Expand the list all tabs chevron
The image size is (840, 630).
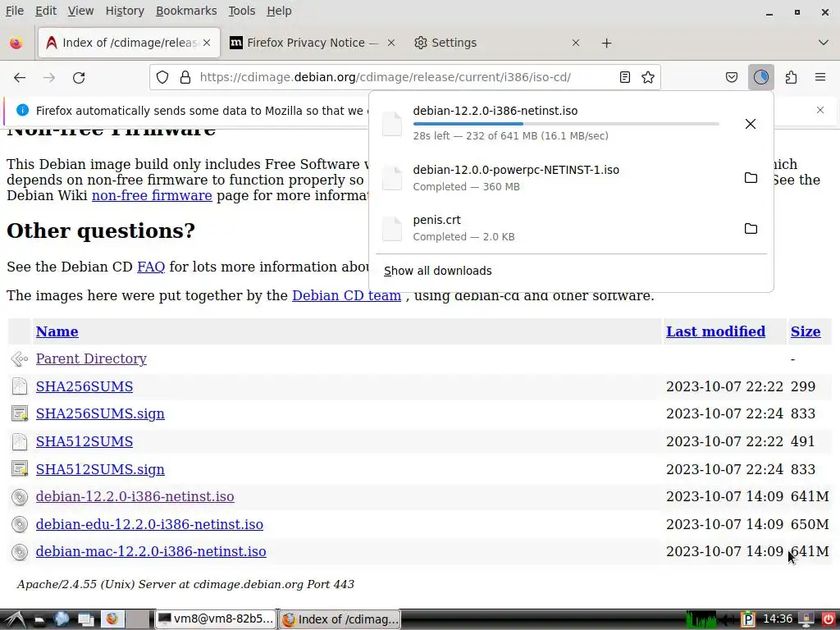(x=824, y=43)
